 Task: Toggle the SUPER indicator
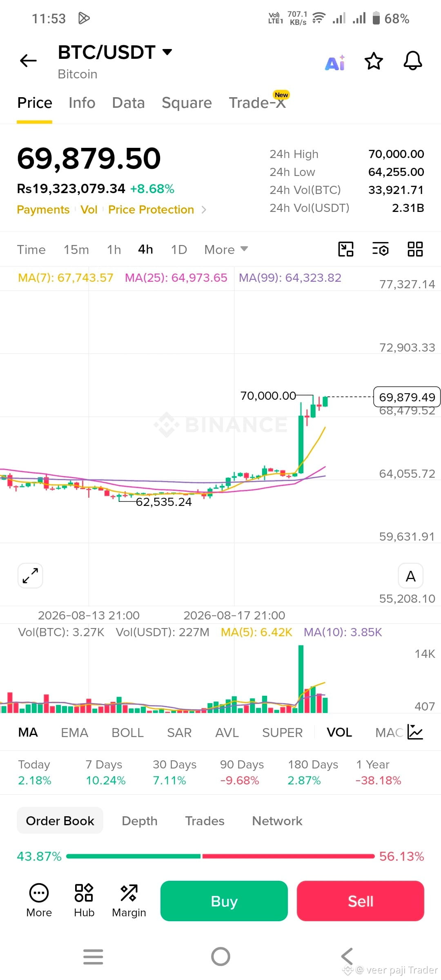(283, 733)
